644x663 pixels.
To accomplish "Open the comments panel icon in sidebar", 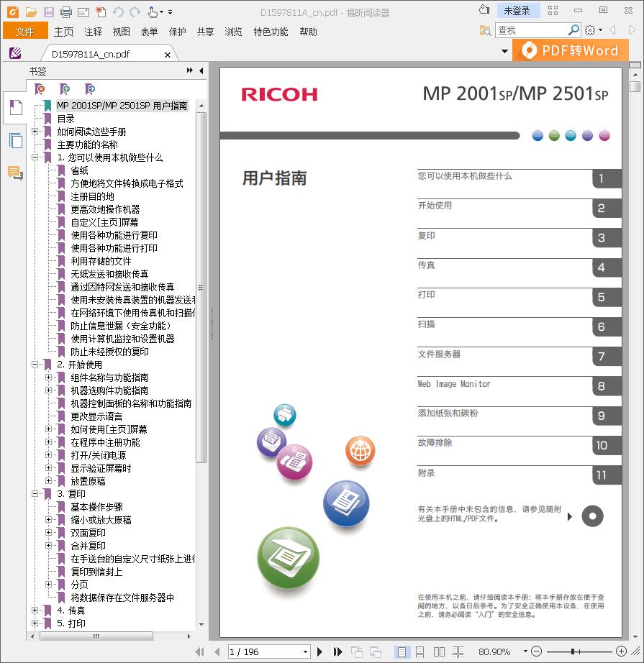I will [16, 173].
